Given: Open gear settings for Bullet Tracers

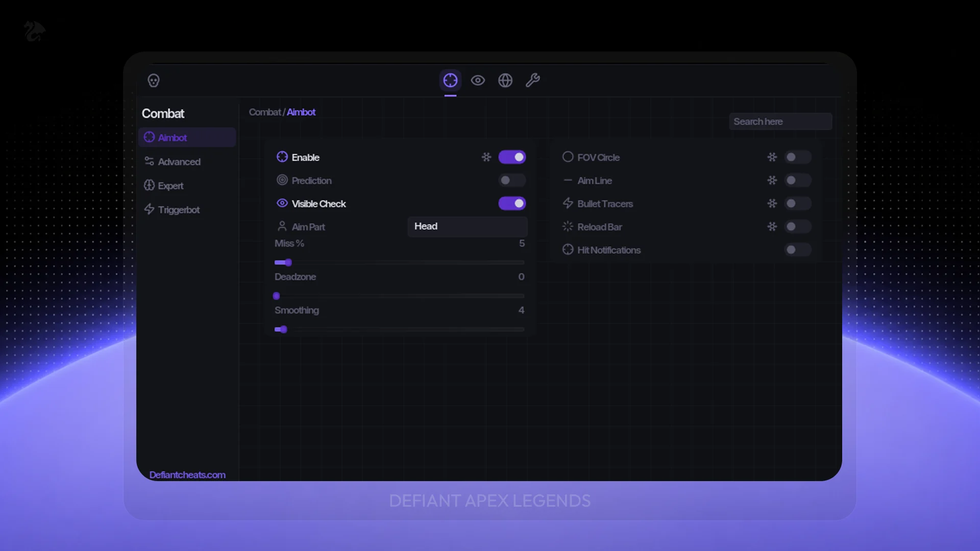Looking at the screenshot, I should [772, 204].
